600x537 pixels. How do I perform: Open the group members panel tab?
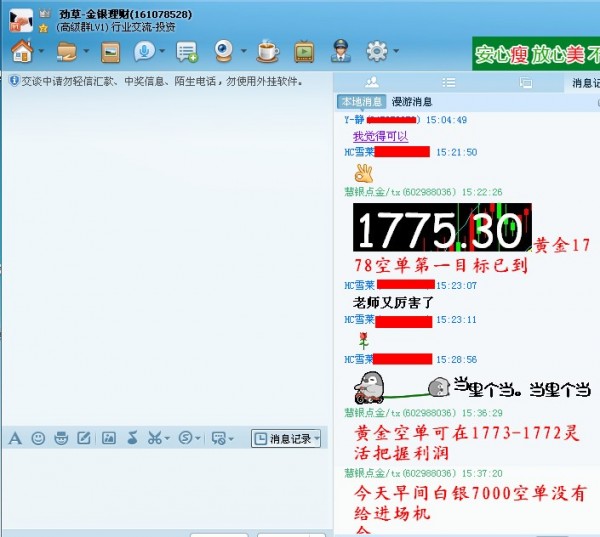pos(372,82)
